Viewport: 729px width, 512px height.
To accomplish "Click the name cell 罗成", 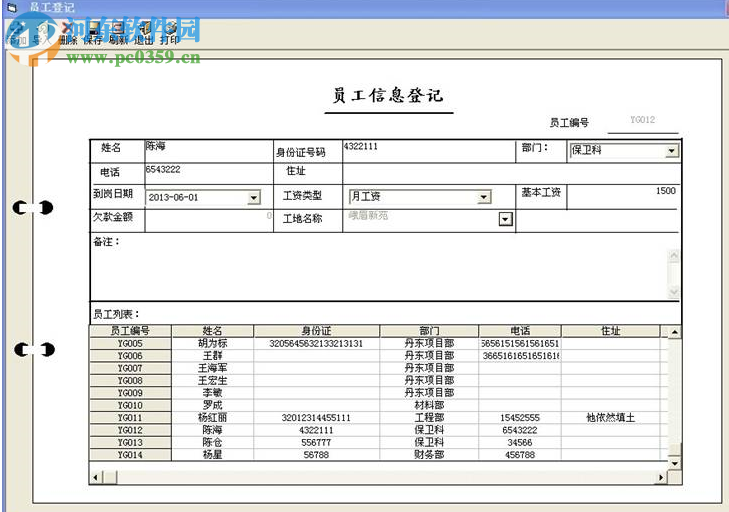I will point(212,405).
